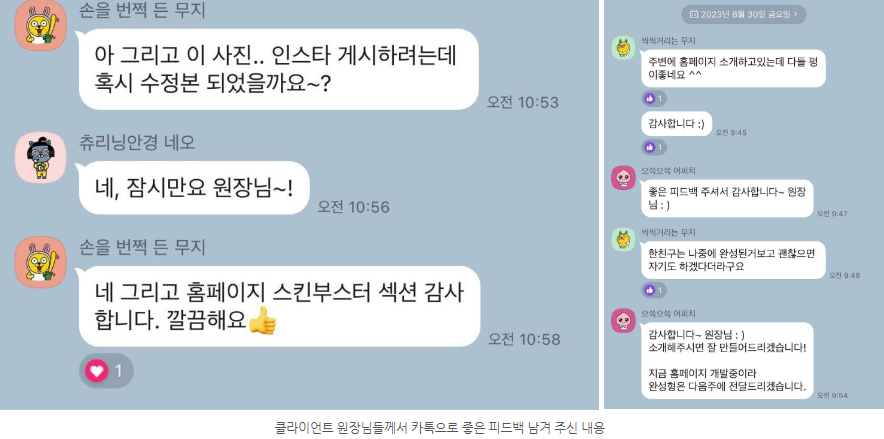Image resolution: width=884 pixels, height=439 pixels.
Task: Select the short 감사합니다 :) bubble sent at 9:45
Action: tap(677, 124)
